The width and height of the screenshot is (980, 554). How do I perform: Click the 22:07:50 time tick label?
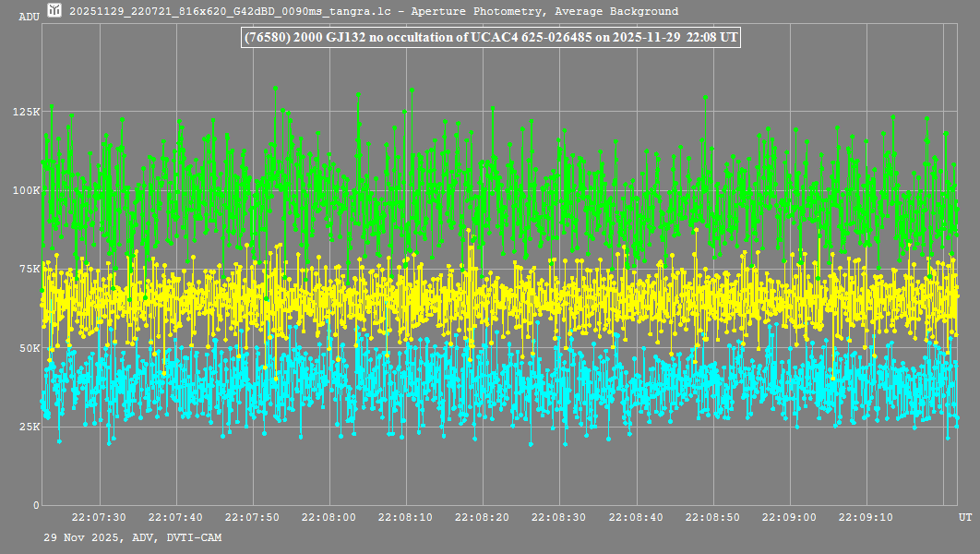point(252,517)
